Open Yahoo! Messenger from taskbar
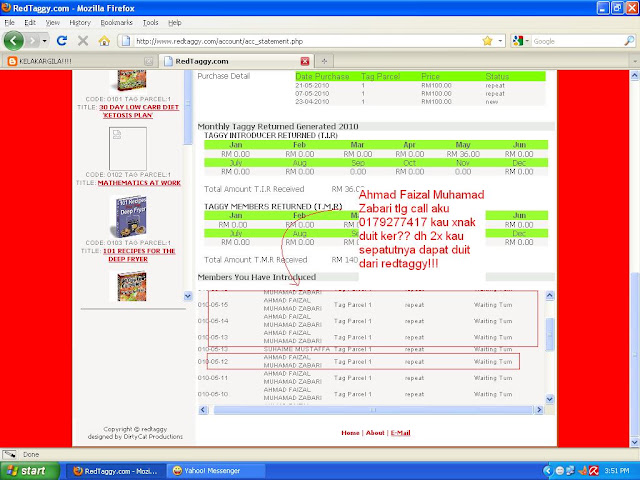 [216, 471]
